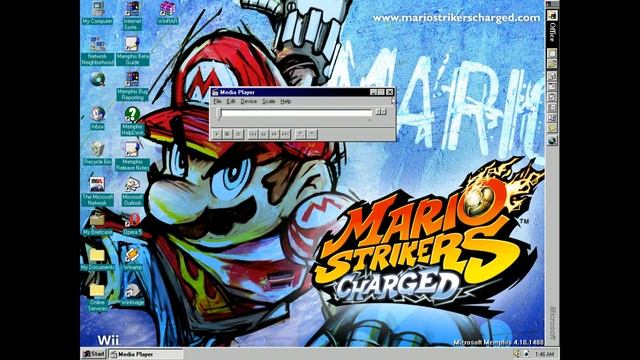
Task: Click the Play button in Media Player
Action: [217, 134]
